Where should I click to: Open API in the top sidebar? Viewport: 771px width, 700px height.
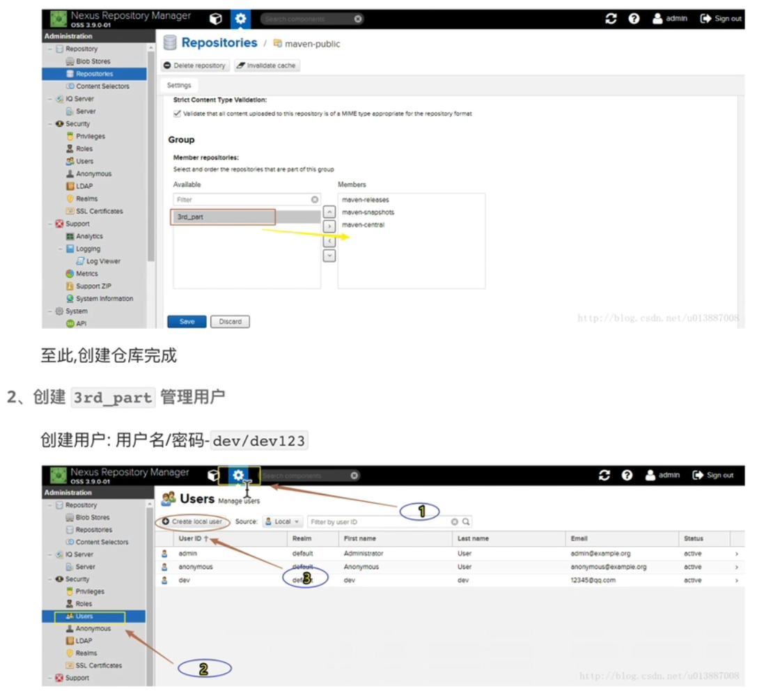81,323
